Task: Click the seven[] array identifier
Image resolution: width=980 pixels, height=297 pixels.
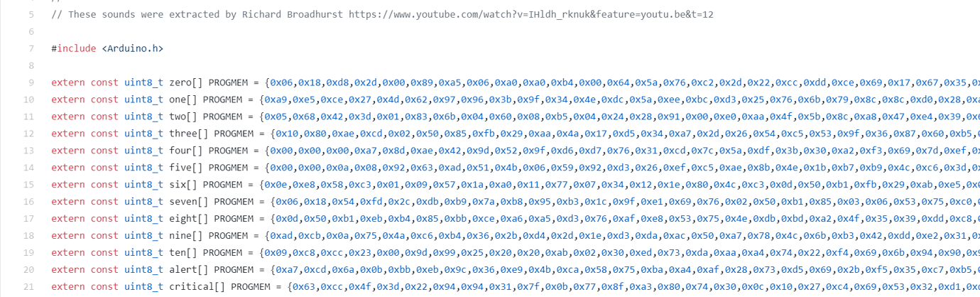Action: (189, 202)
